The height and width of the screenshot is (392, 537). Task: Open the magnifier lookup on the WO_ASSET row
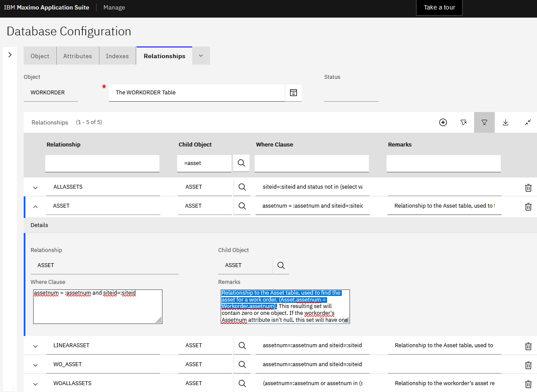pyautogui.click(x=242, y=364)
